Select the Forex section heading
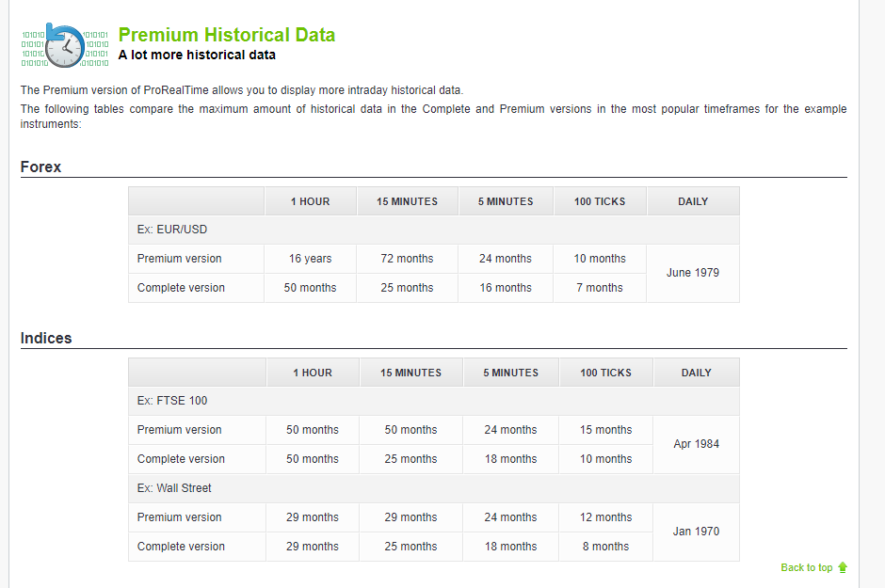Screen dimensions: 885x588 coord(40,167)
